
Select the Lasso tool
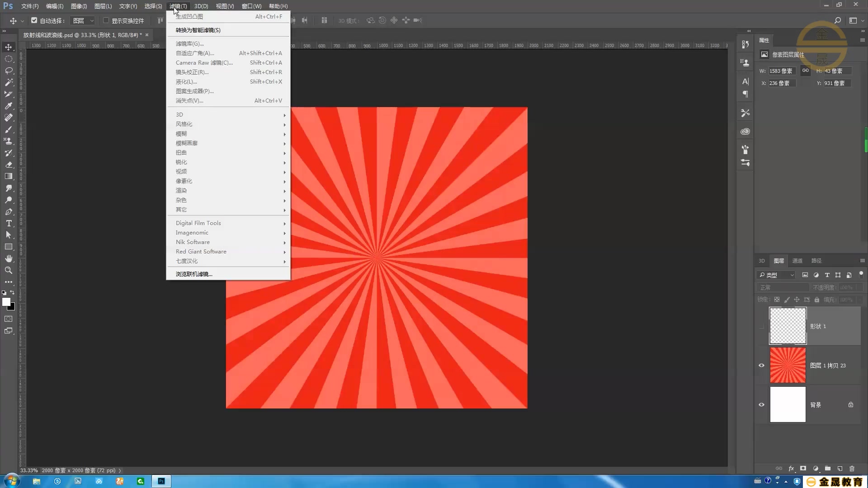coord(9,70)
